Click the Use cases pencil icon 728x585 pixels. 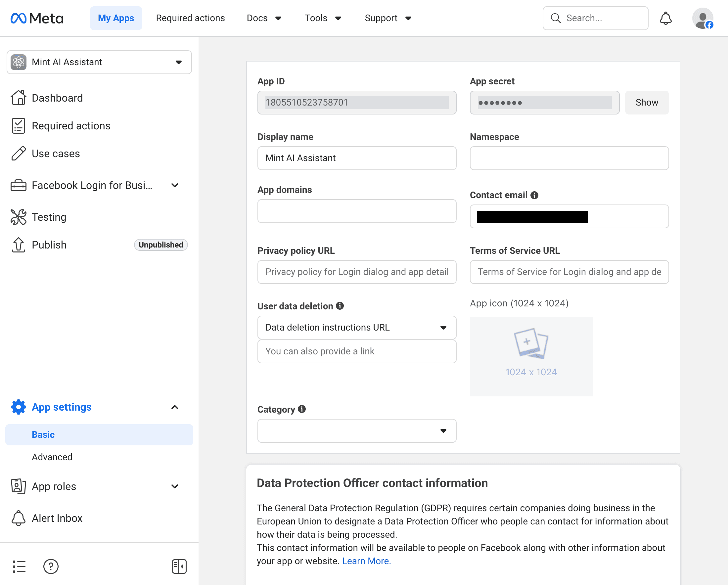coord(18,154)
